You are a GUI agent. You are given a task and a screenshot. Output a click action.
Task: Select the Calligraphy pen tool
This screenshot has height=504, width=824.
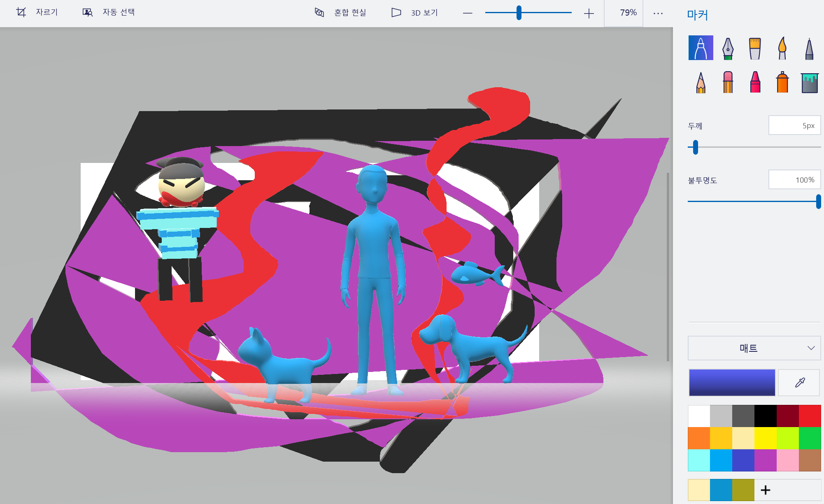tap(728, 48)
